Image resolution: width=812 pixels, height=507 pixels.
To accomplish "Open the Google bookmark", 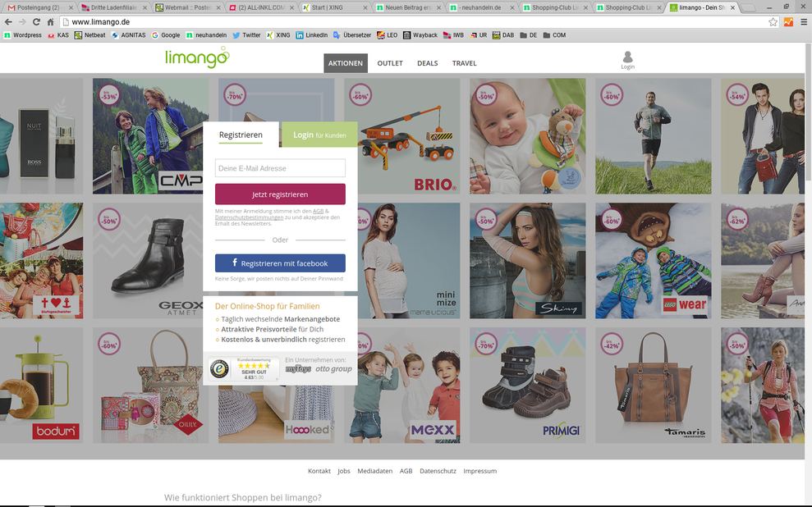I will coord(166,35).
